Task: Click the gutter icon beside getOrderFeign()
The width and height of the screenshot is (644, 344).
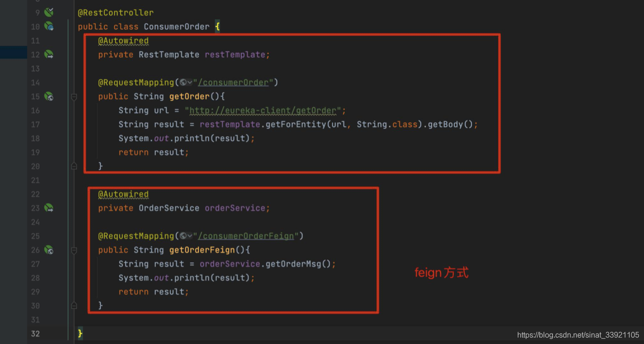Action: [49, 250]
